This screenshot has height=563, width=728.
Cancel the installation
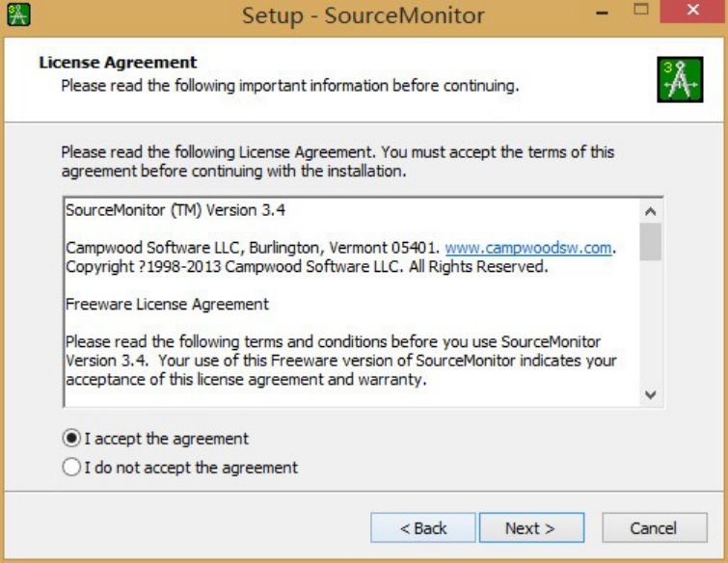[653, 528]
